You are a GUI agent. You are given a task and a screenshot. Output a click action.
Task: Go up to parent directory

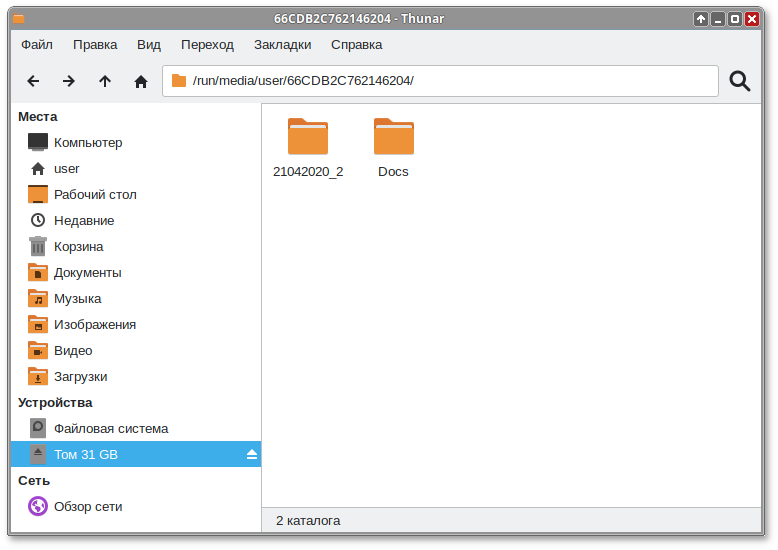click(105, 81)
